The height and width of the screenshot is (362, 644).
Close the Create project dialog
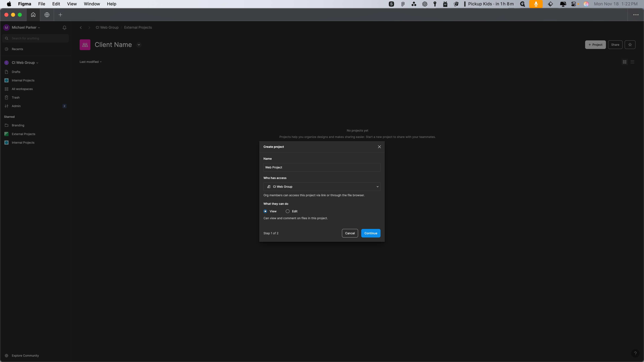[x=379, y=147]
